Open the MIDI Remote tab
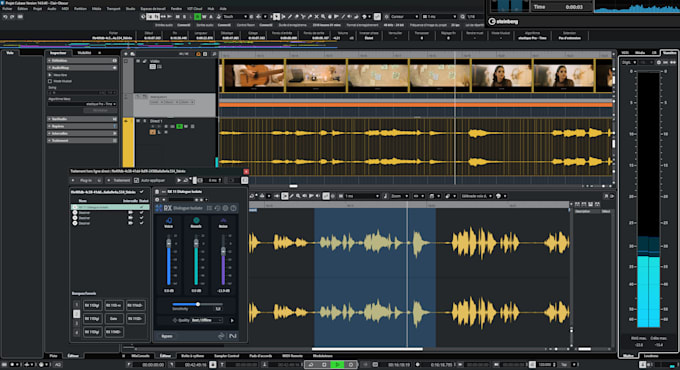The width and height of the screenshot is (680, 370). pyautogui.click(x=292, y=356)
